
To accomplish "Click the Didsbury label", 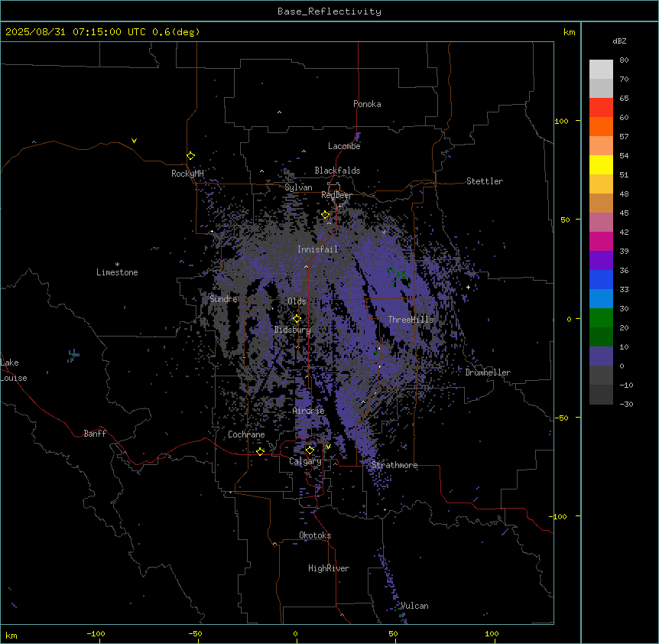I will tap(293, 330).
